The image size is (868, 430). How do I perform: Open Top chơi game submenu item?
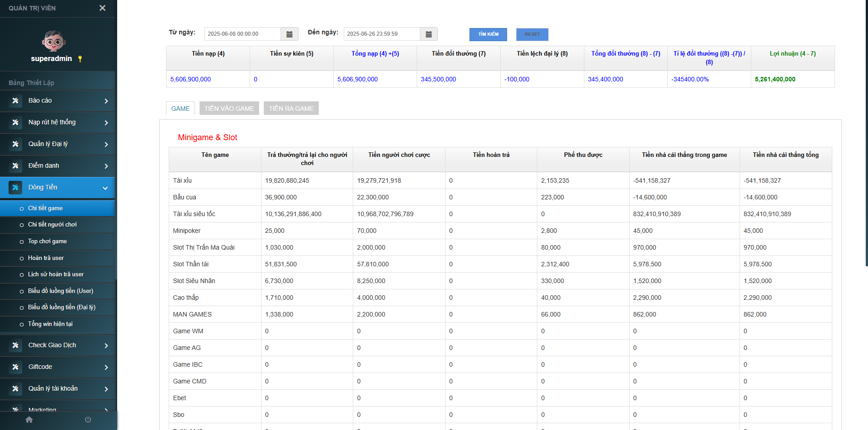click(x=57, y=241)
